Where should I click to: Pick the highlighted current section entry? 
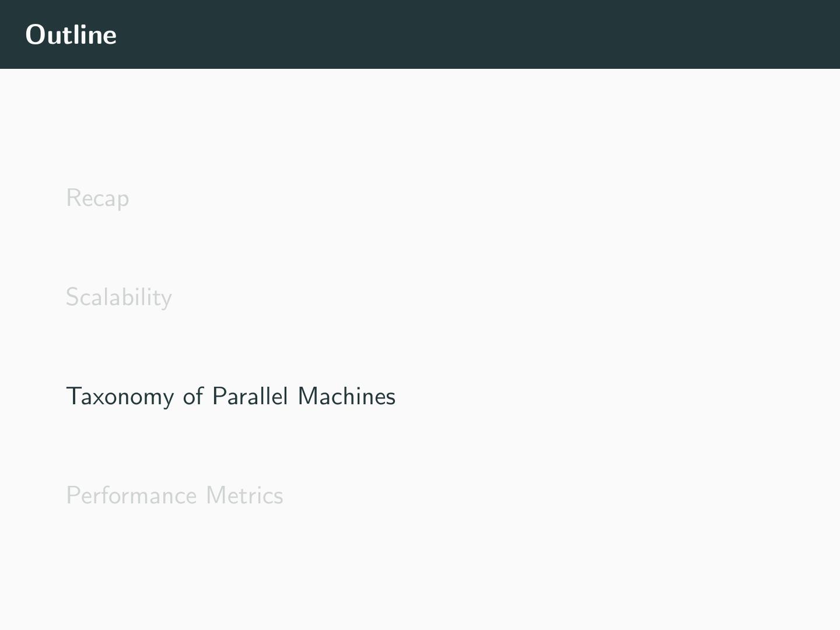point(230,397)
